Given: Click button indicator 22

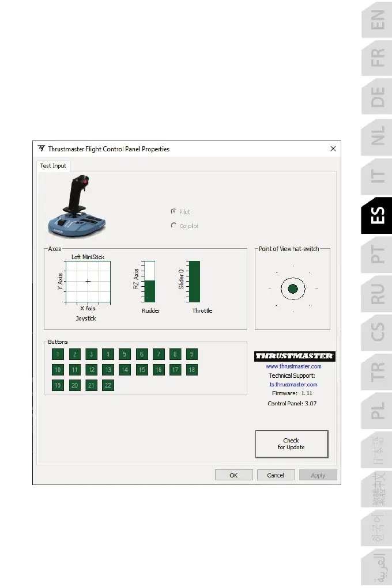Looking at the screenshot, I should [108, 385].
